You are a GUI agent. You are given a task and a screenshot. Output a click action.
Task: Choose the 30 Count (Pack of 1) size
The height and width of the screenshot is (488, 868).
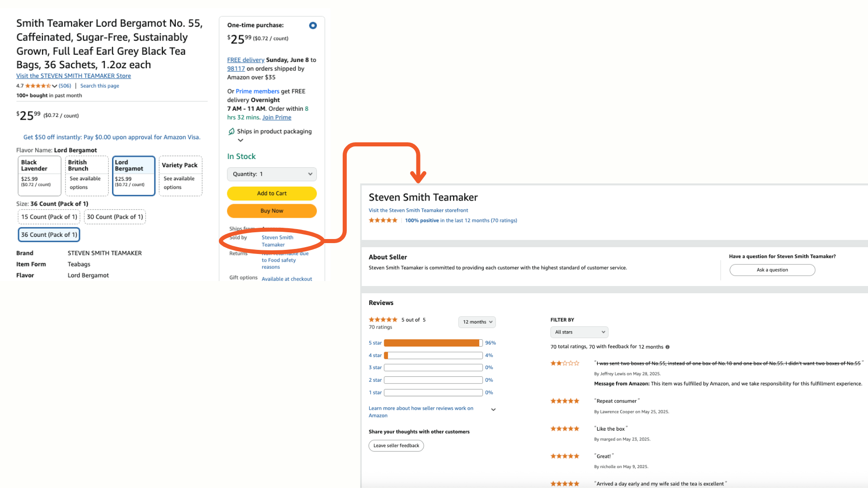pyautogui.click(x=115, y=217)
